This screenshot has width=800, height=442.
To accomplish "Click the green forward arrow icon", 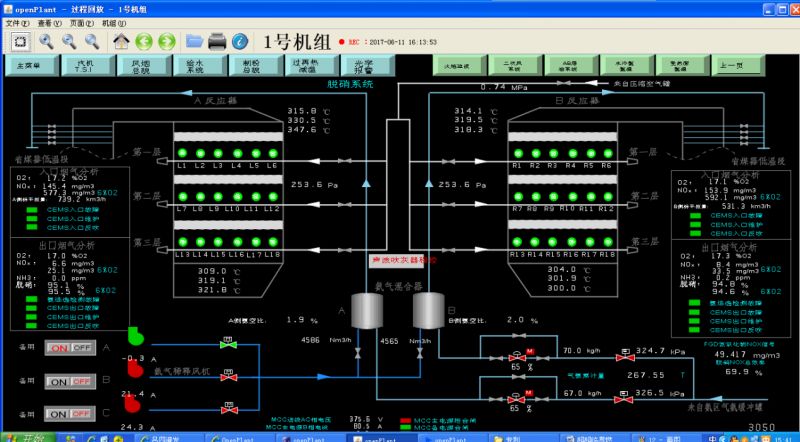I will [169, 41].
